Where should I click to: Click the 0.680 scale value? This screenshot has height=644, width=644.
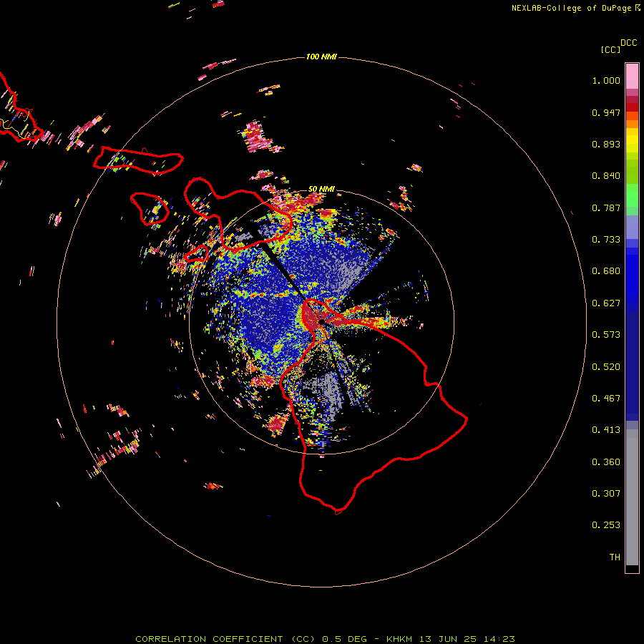click(606, 271)
